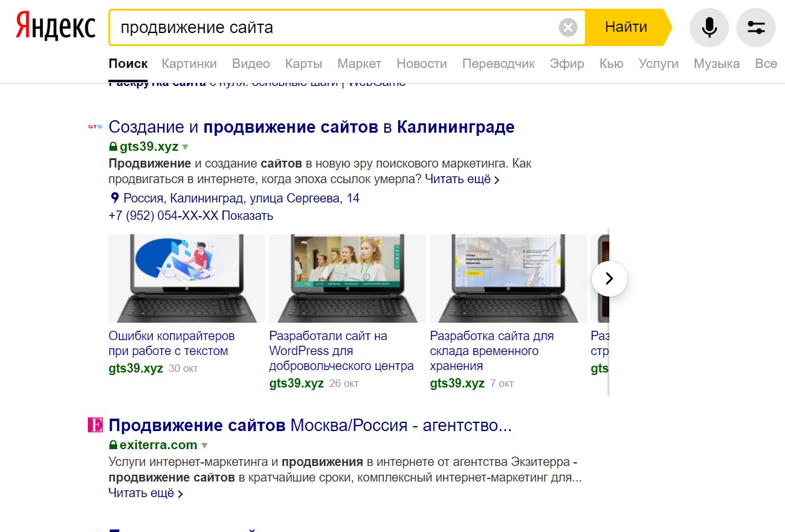Click the lock icon beside gts39.xyz
This screenshot has height=532, width=785.
point(113,147)
